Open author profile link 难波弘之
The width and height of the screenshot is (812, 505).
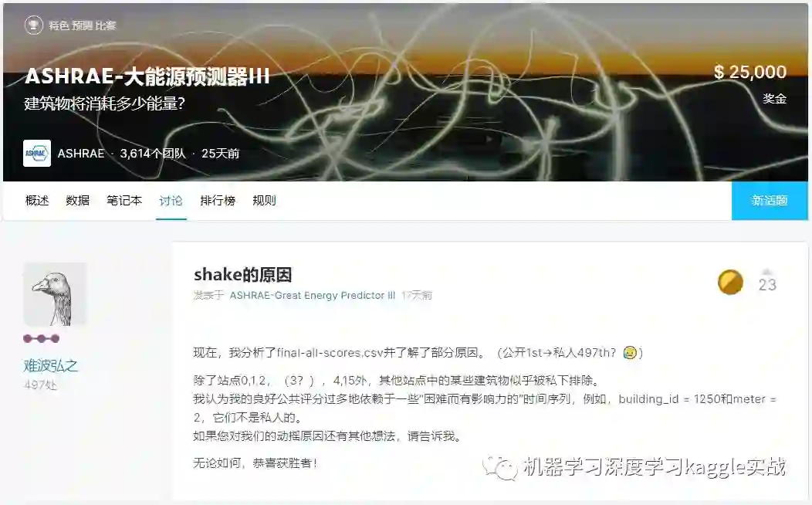[50, 366]
